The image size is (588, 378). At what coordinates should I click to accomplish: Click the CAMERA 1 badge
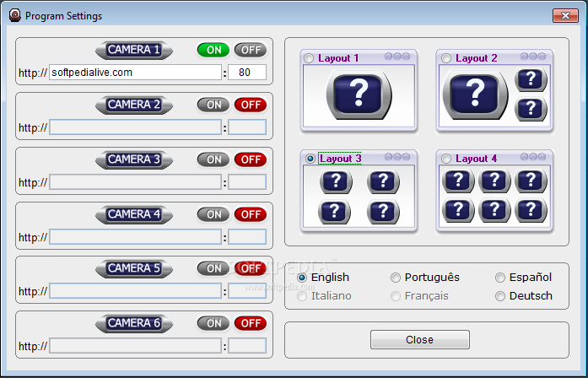click(134, 50)
